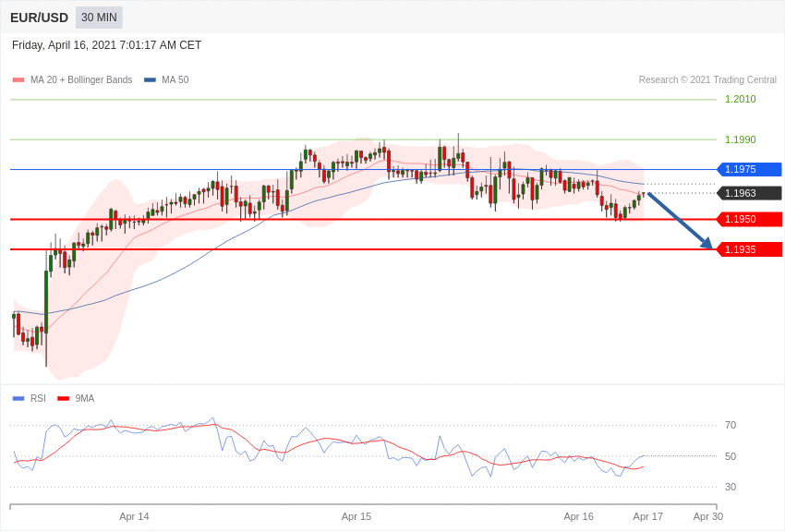Viewport: 785px width, 532px height.
Task: Click the blue 1.1975 pivot price tag
Action: (x=749, y=169)
